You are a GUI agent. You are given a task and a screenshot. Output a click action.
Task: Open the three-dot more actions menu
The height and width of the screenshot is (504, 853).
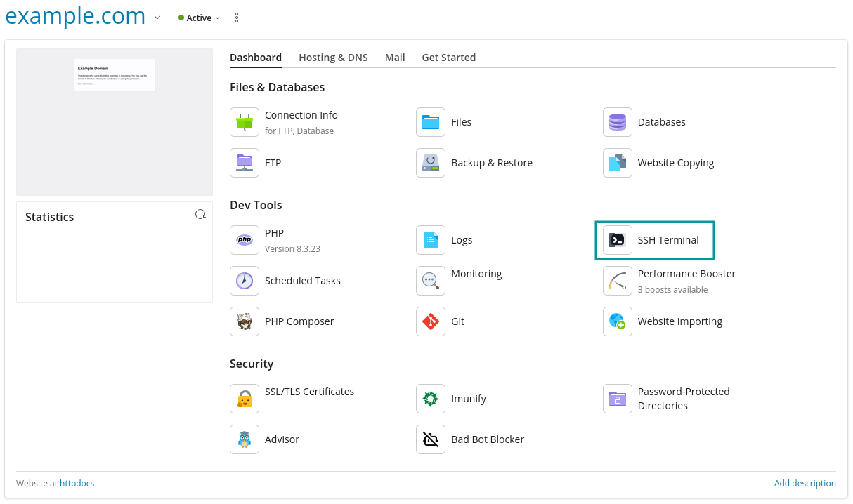236,18
